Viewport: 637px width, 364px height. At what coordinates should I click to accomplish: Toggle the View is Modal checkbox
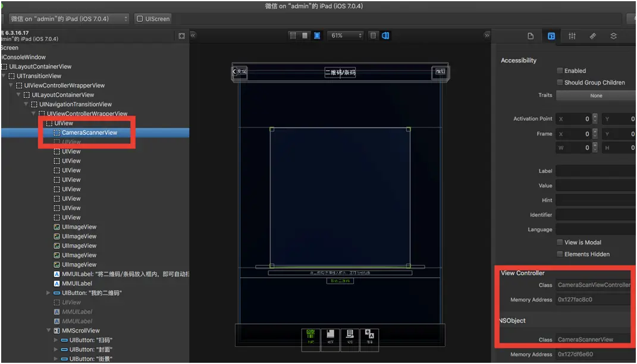[x=560, y=243]
